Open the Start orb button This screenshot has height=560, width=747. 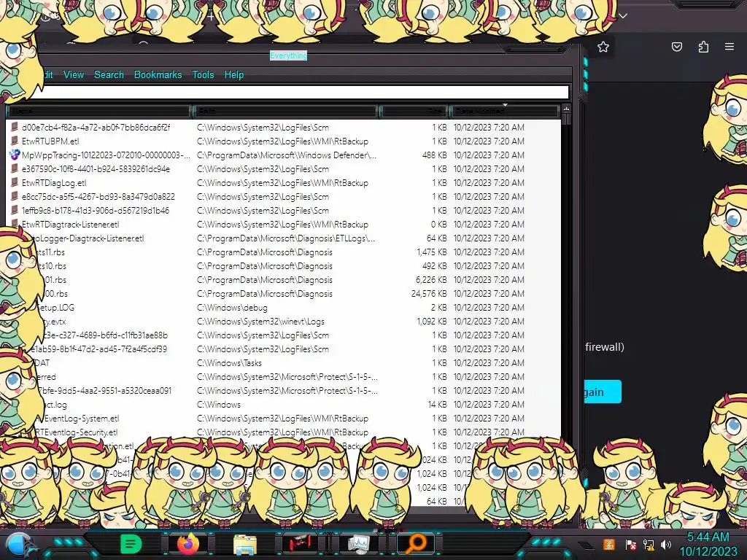click(18, 545)
